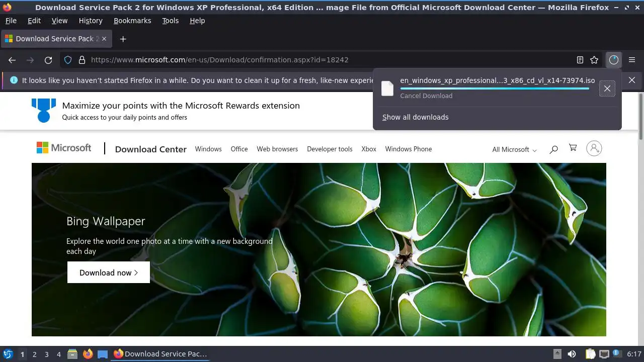This screenshot has height=362, width=644.
Task: Close the Download Service Pack tab
Action: [x=104, y=39]
